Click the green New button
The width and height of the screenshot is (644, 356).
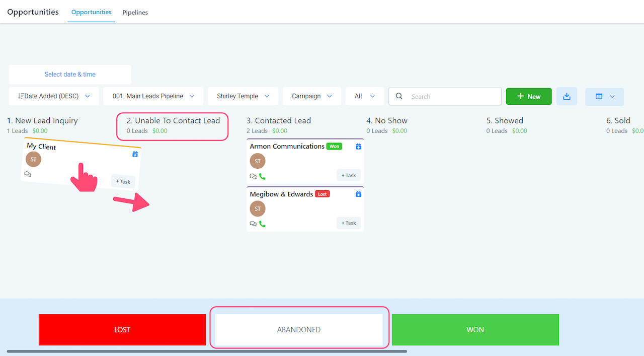(529, 96)
